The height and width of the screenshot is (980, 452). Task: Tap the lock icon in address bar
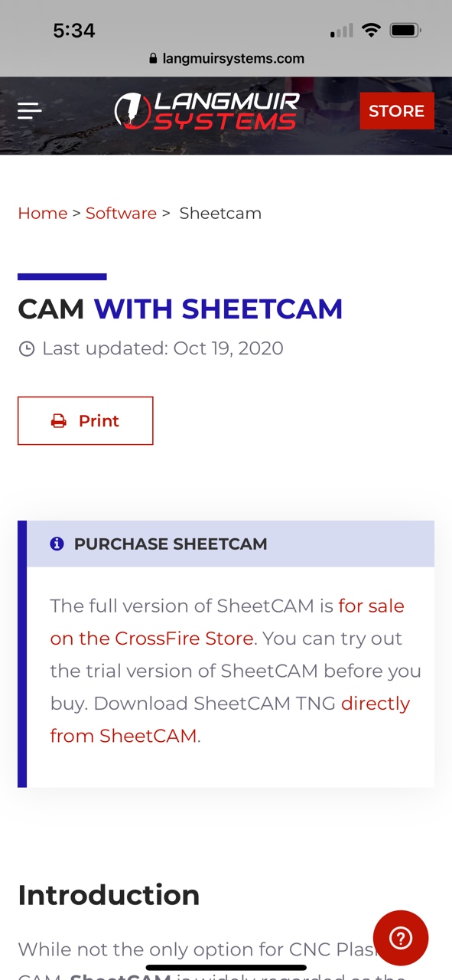153,58
